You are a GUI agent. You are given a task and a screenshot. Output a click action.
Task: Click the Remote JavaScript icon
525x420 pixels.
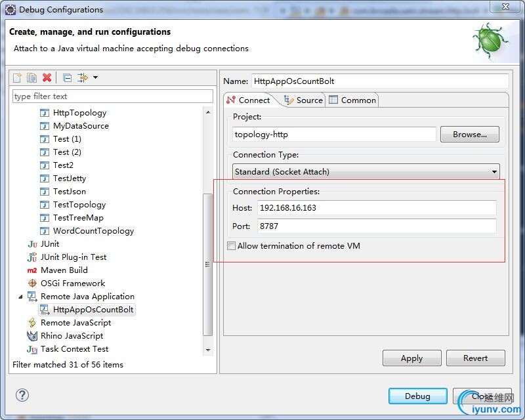click(x=32, y=323)
